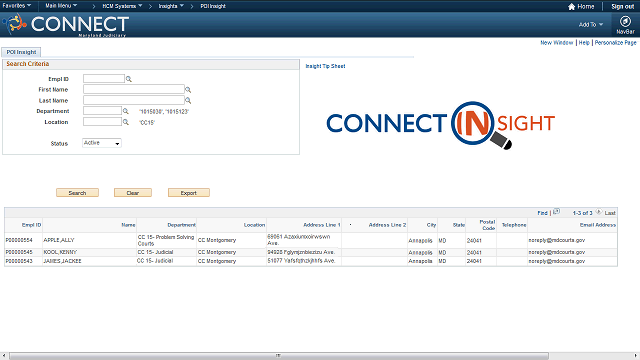
Task: Select CC Montgomery in the APPLE,ALLY row
Action: click(x=217, y=240)
